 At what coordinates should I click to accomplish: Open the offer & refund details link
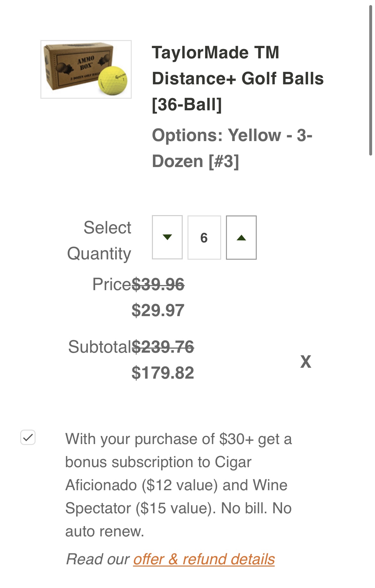204,559
